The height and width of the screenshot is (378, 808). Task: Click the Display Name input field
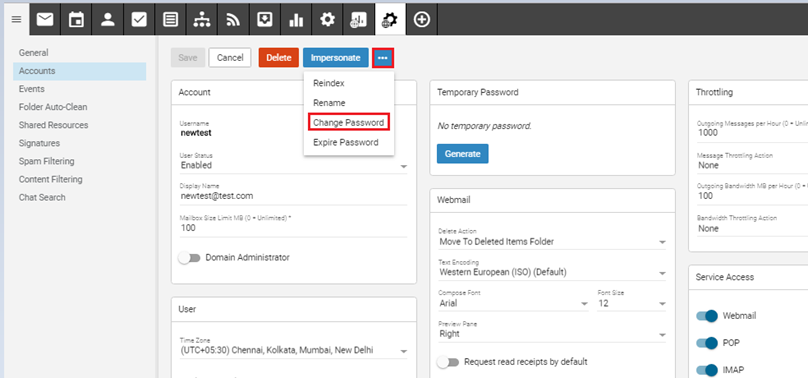293,196
